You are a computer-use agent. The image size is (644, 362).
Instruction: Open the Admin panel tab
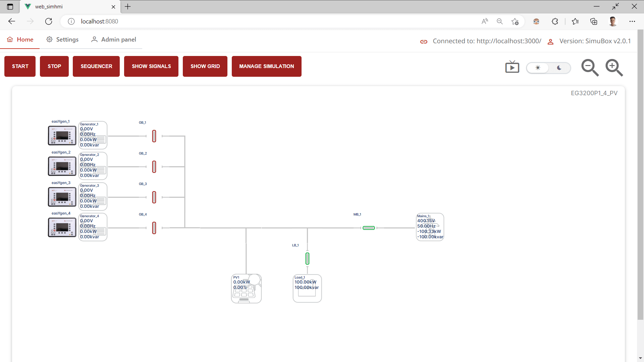tap(114, 40)
